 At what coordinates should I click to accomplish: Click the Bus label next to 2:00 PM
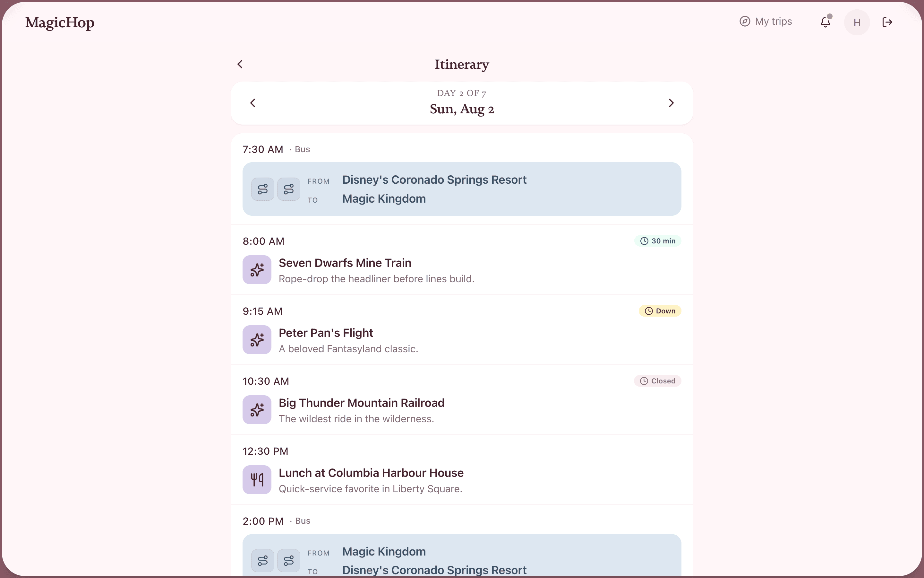pyautogui.click(x=303, y=521)
